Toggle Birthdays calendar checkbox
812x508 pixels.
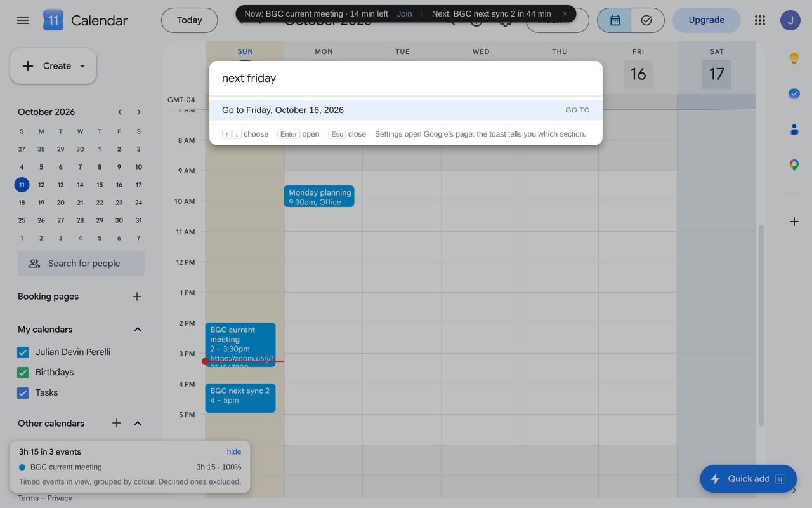(x=23, y=372)
